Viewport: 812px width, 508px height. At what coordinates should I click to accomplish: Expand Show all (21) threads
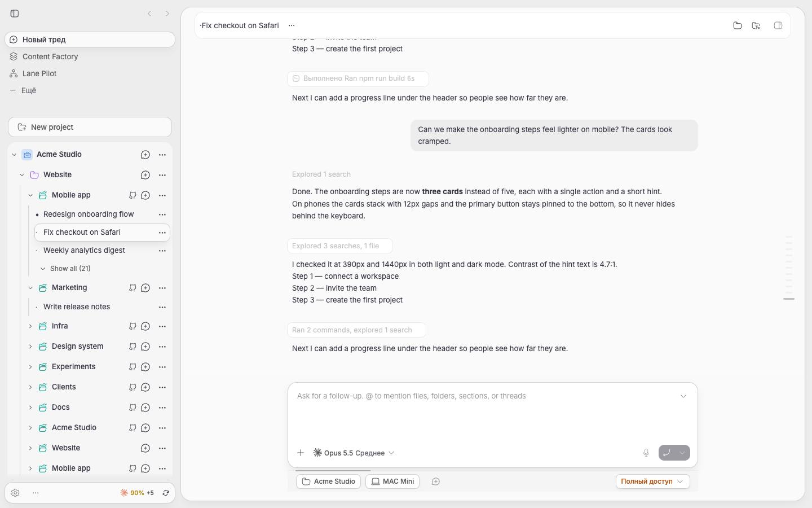pyautogui.click(x=65, y=269)
